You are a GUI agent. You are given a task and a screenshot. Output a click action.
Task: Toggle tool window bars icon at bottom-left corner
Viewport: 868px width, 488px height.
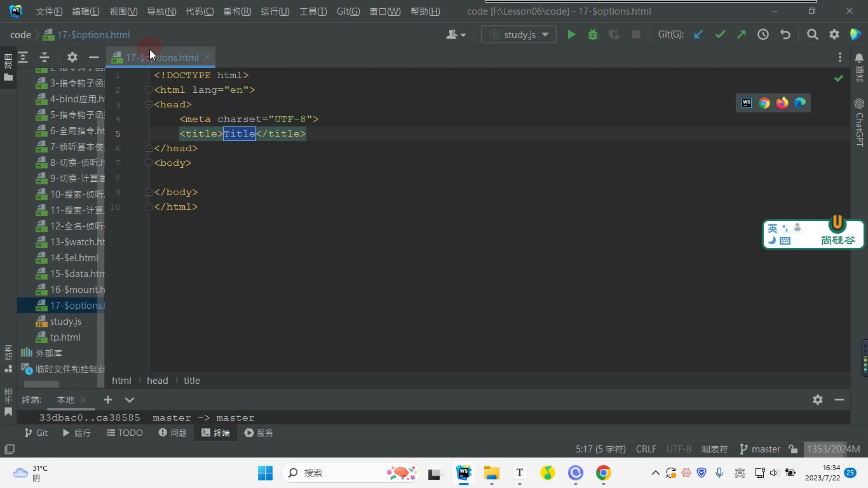coord(10,449)
